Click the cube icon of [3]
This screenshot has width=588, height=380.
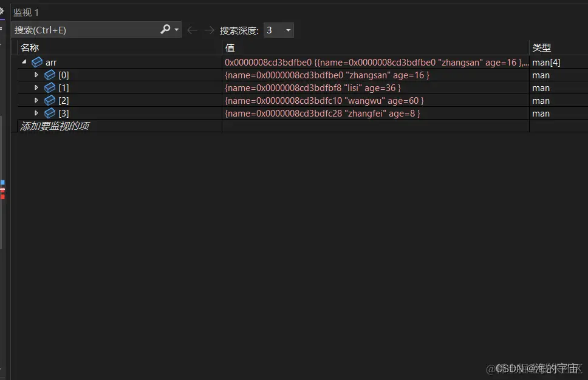(50, 113)
